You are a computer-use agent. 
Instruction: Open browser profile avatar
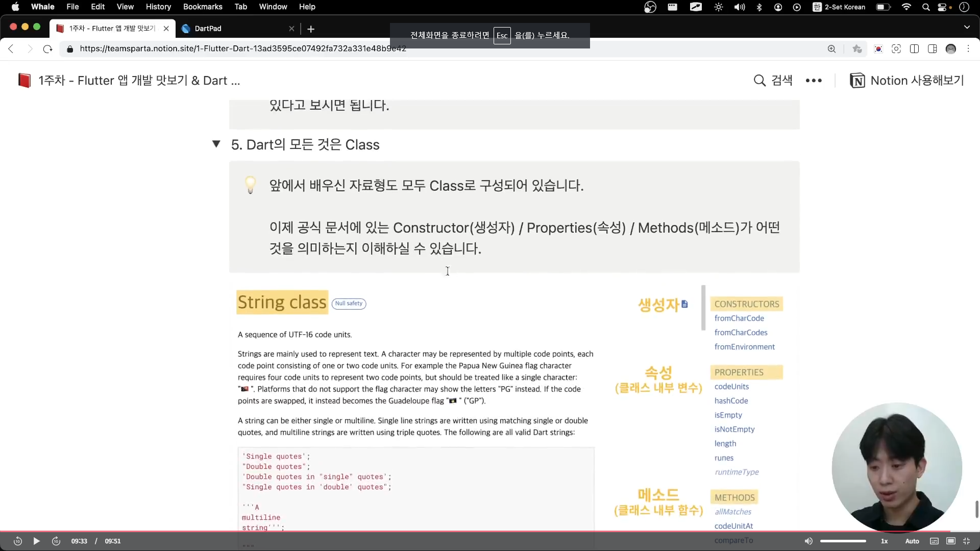point(951,49)
